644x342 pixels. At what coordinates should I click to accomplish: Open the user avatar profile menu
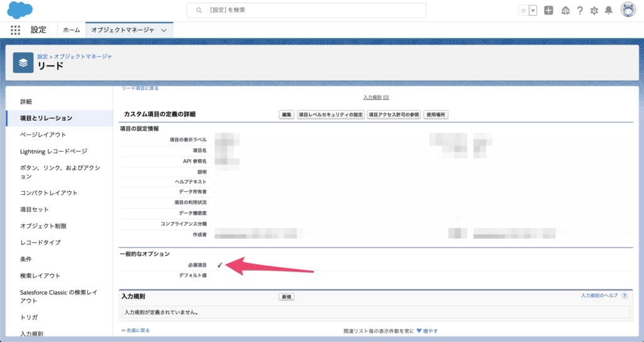628,10
